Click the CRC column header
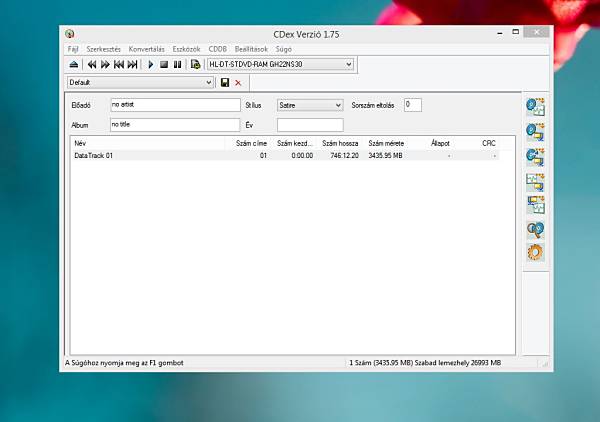The height and width of the screenshot is (422, 600). [x=478, y=143]
